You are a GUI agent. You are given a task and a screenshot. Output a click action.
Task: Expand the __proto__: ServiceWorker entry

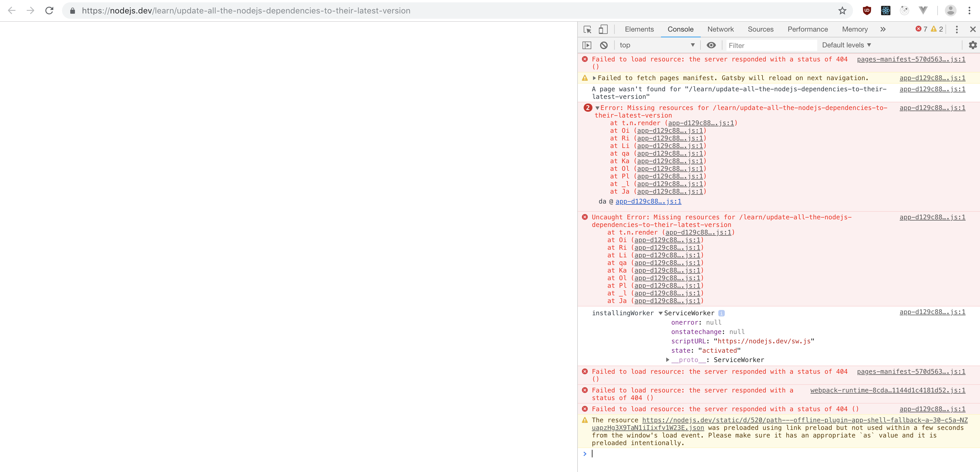[668, 359]
